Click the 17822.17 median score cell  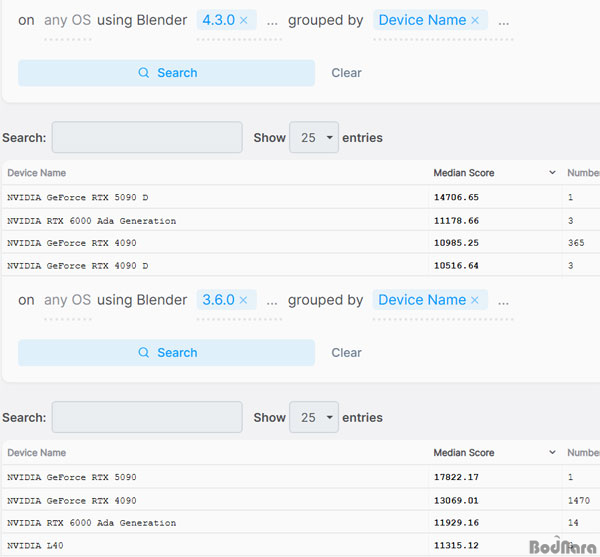pyautogui.click(x=456, y=477)
